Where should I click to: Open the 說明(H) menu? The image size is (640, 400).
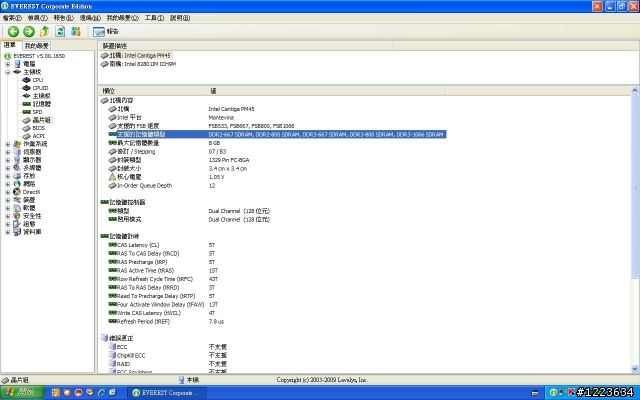tap(180, 18)
